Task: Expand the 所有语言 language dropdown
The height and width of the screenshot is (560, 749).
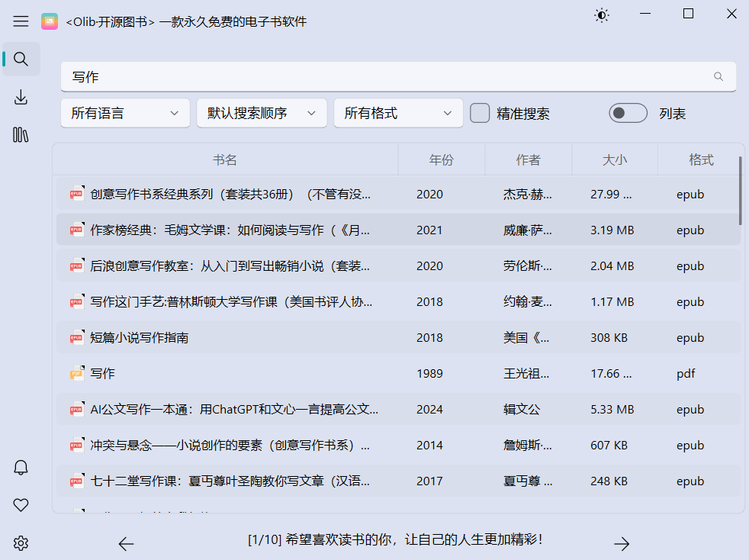Action: tap(125, 113)
